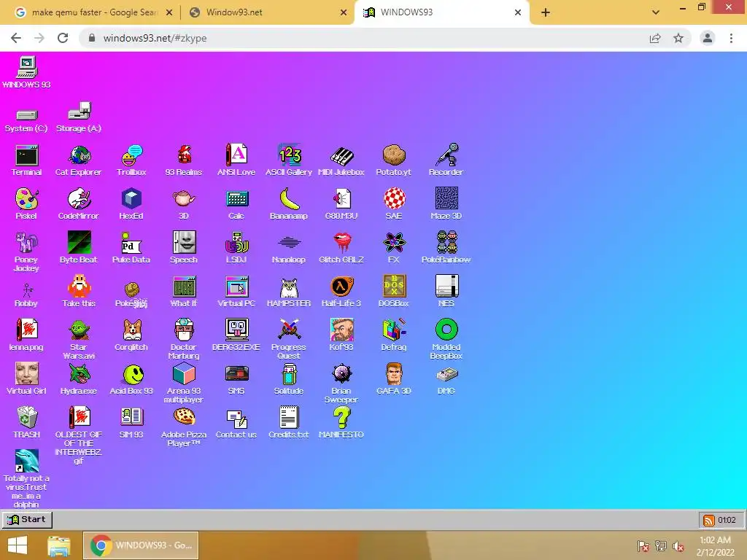This screenshot has width=747, height=560.
Task: Launch Maze 3D icon
Action: (446, 204)
